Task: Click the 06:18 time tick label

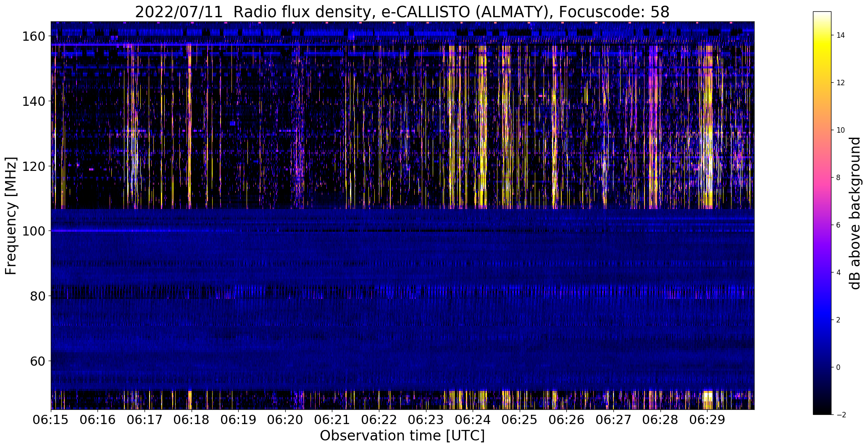Action: click(192, 420)
